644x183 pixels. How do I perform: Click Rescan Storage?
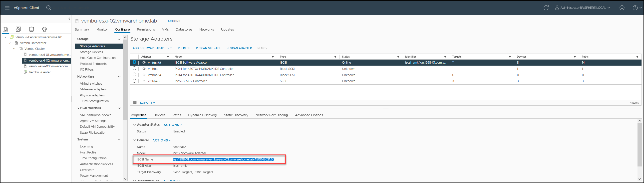(x=209, y=48)
